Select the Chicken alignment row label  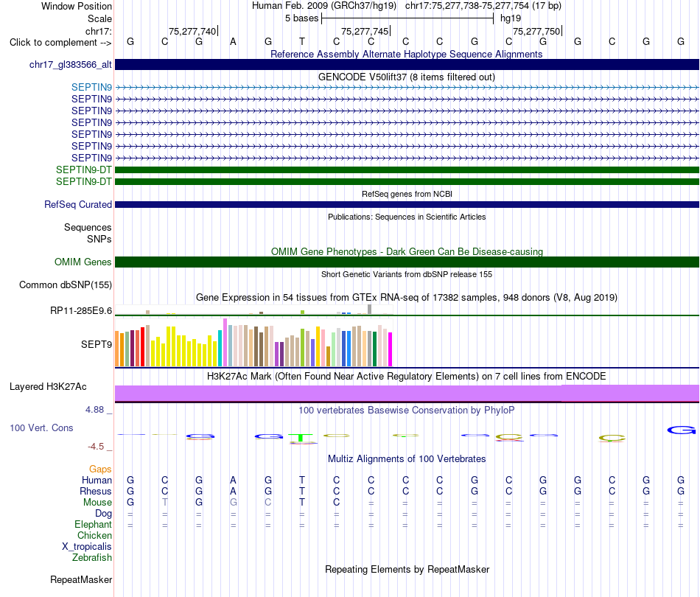(94, 535)
